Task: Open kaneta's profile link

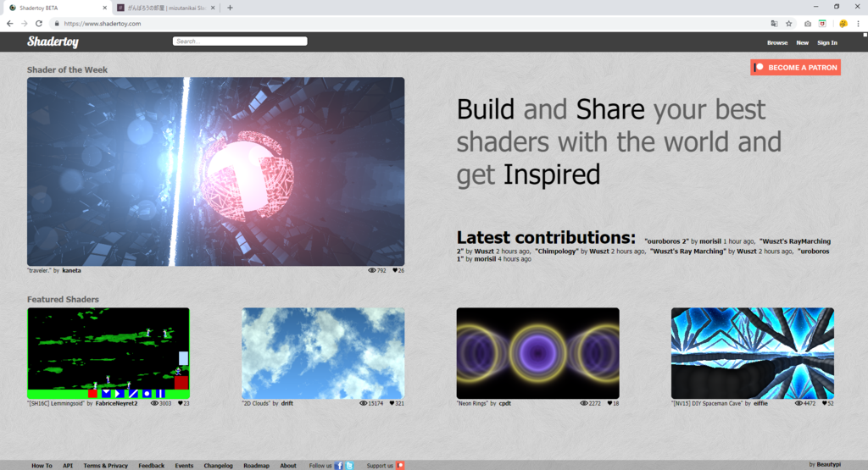Action: (x=71, y=270)
